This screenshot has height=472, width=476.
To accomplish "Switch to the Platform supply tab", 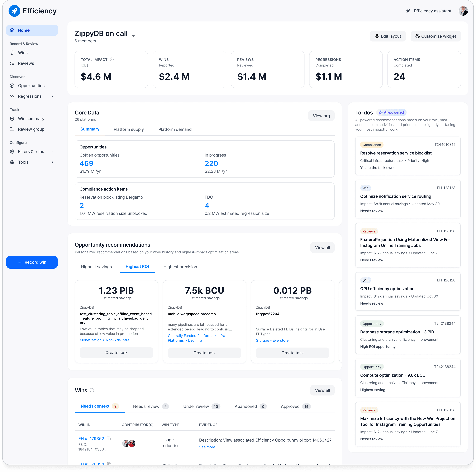I will (x=129, y=129).
